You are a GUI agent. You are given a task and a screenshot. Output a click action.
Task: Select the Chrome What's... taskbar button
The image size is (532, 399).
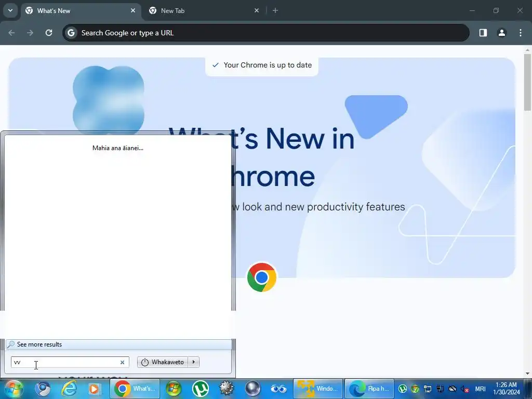click(135, 389)
